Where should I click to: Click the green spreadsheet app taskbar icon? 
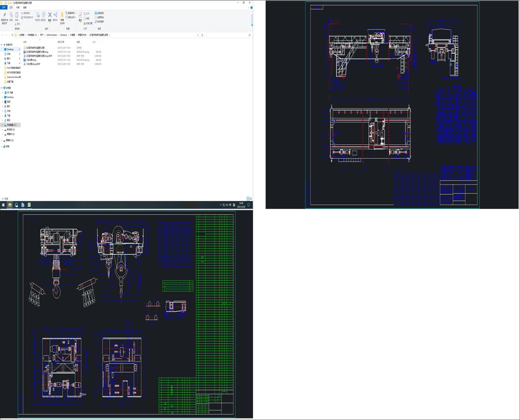[29, 205]
